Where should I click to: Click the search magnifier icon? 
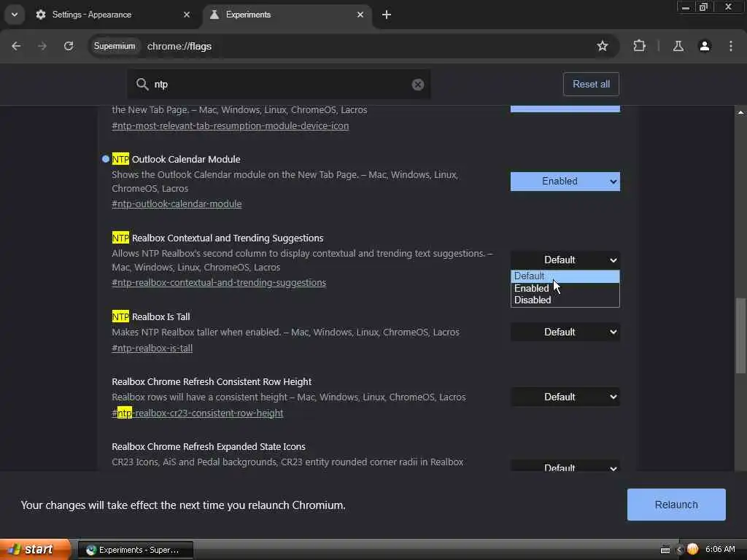pos(142,85)
